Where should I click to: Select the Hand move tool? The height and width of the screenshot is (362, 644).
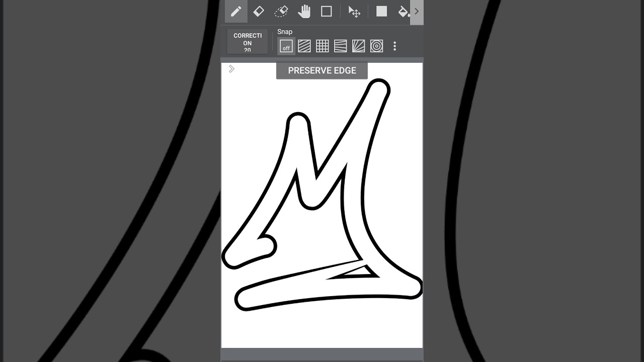pos(304,11)
